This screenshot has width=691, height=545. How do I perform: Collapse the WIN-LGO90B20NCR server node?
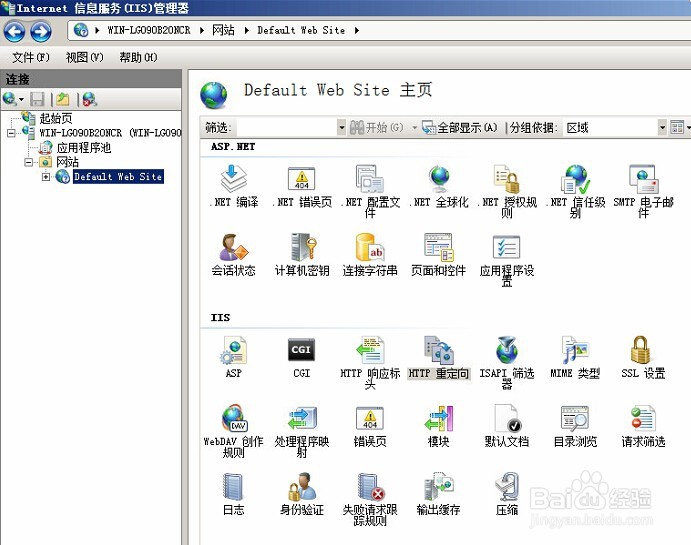point(11,133)
